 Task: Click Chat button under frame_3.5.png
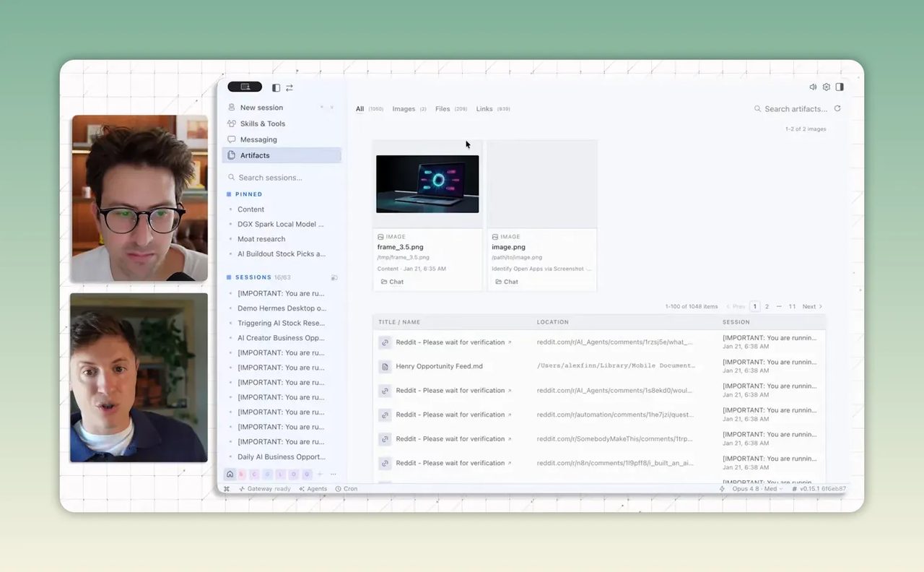(x=392, y=282)
